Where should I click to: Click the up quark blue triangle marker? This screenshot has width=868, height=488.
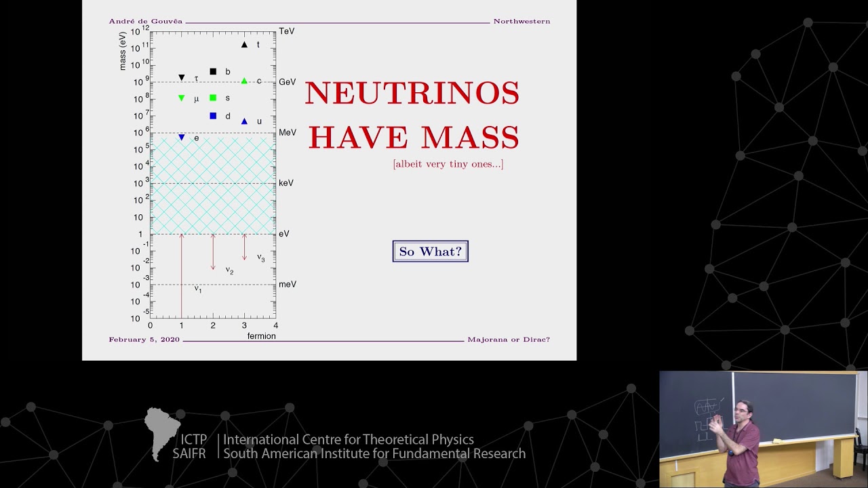(244, 121)
